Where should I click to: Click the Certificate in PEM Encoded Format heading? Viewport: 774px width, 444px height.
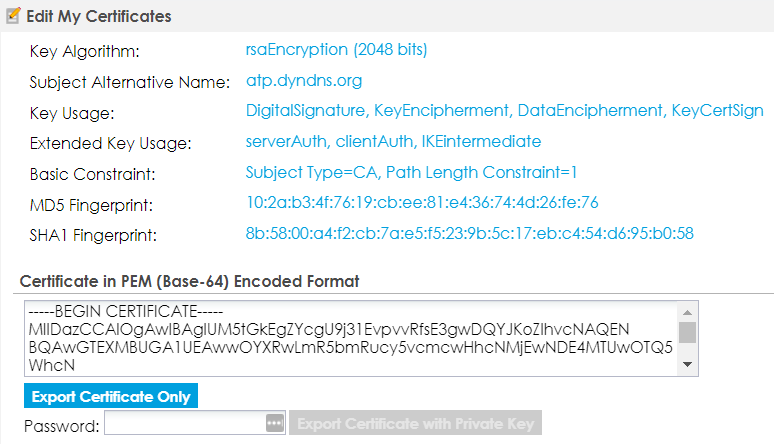click(x=189, y=281)
